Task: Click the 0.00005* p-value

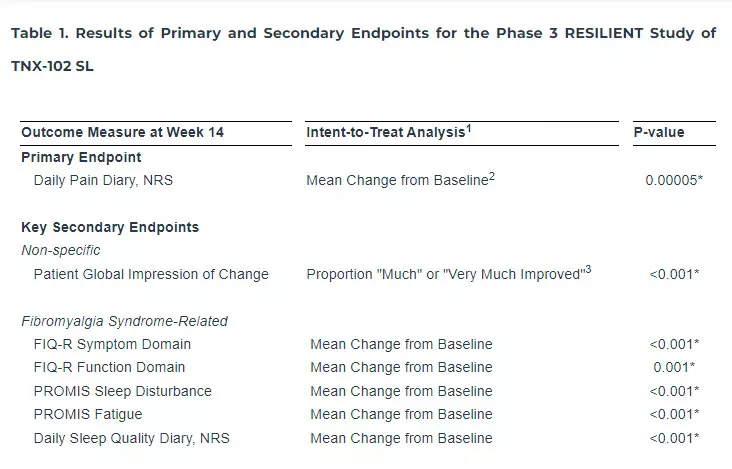Action: pos(674,181)
